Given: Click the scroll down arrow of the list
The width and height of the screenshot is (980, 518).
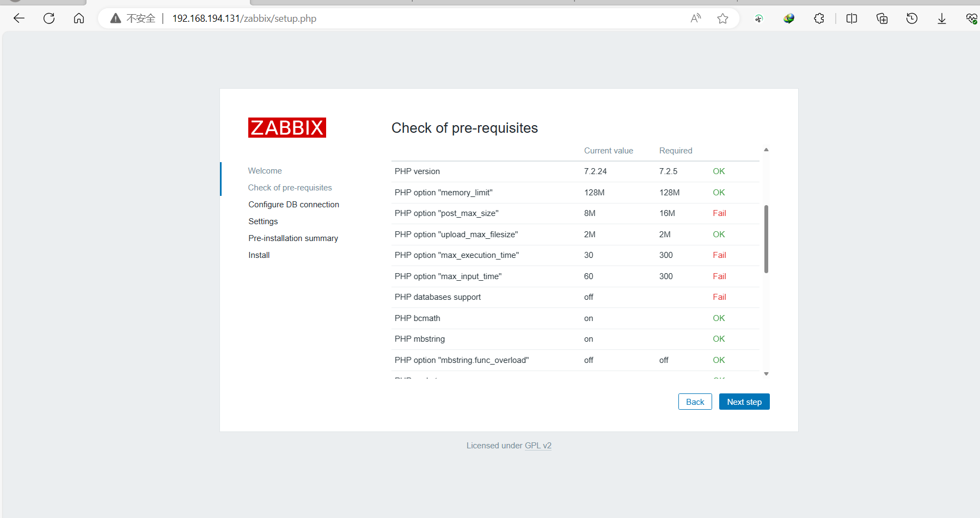Looking at the screenshot, I should tap(766, 374).
